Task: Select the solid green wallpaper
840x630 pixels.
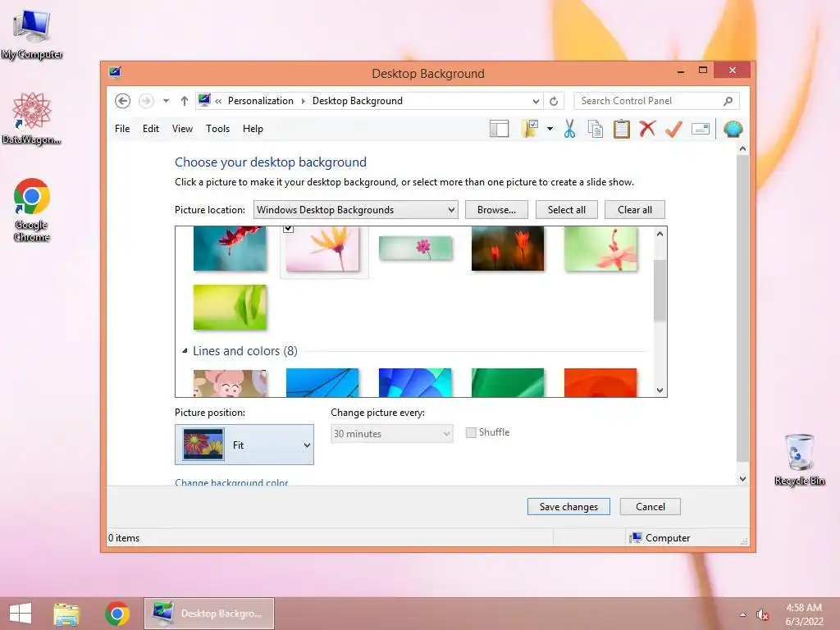Action: (507, 382)
